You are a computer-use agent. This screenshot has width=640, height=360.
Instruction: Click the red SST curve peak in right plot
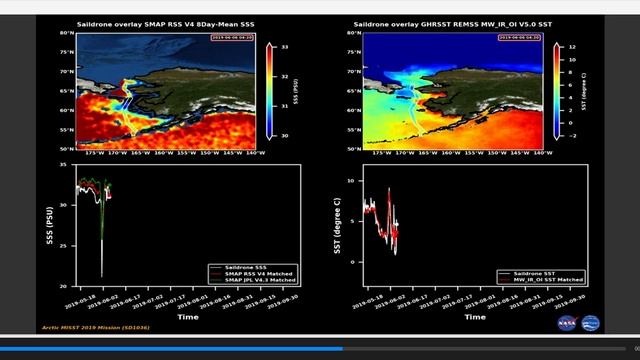389,193
